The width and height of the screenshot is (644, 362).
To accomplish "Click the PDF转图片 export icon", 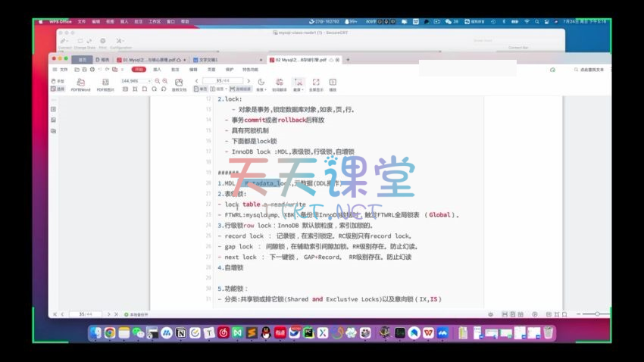I will (x=105, y=82).
